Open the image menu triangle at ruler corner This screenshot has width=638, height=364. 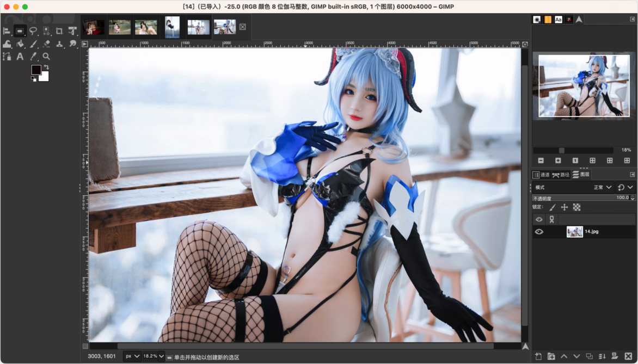pyautogui.click(x=84, y=44)
